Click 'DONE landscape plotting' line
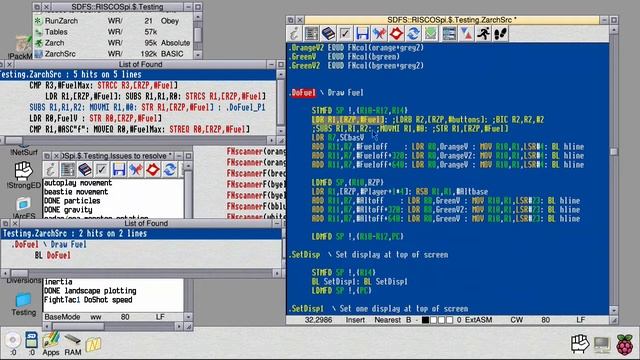640x360 pixels. (x=90, y=291)
